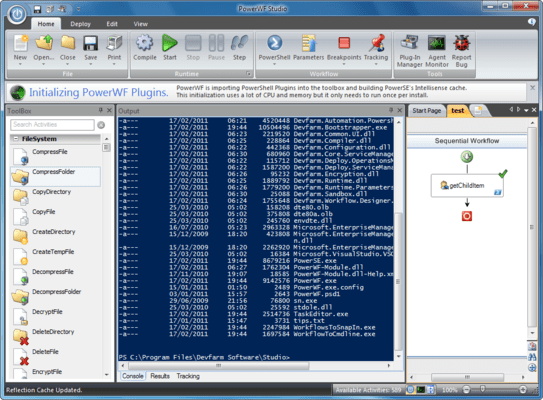
Task: Switch to the Home ribbon tab
Action: coord(46,24)
